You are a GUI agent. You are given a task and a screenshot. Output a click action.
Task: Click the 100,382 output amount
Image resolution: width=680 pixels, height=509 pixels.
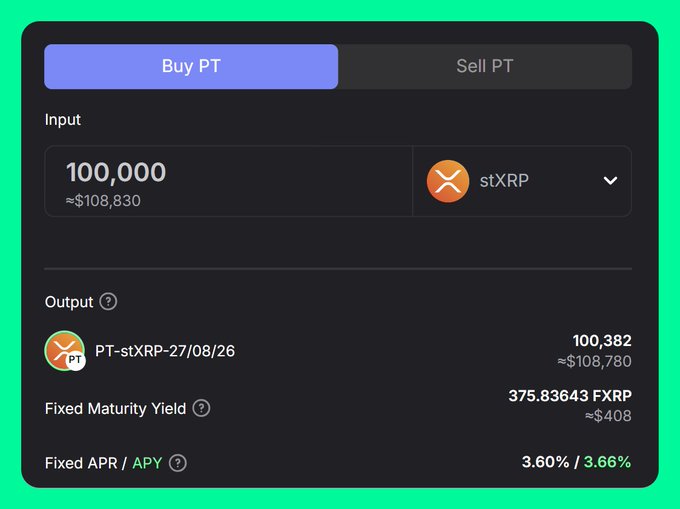click(x=602, y=341)
